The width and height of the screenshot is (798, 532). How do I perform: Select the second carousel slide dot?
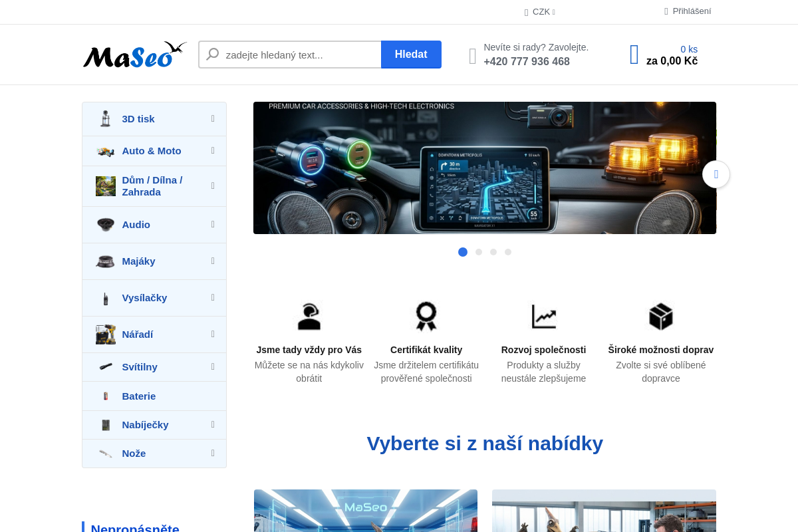point(479,252)
